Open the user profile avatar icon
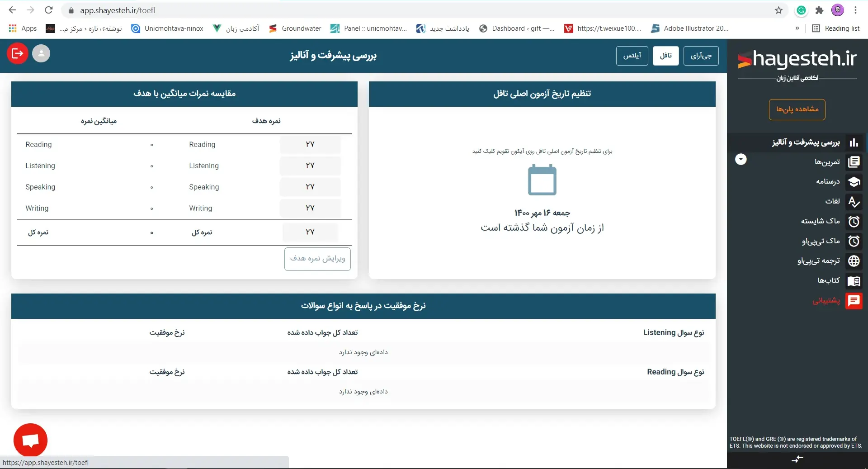The image size is (868, 469). (41, 53)
